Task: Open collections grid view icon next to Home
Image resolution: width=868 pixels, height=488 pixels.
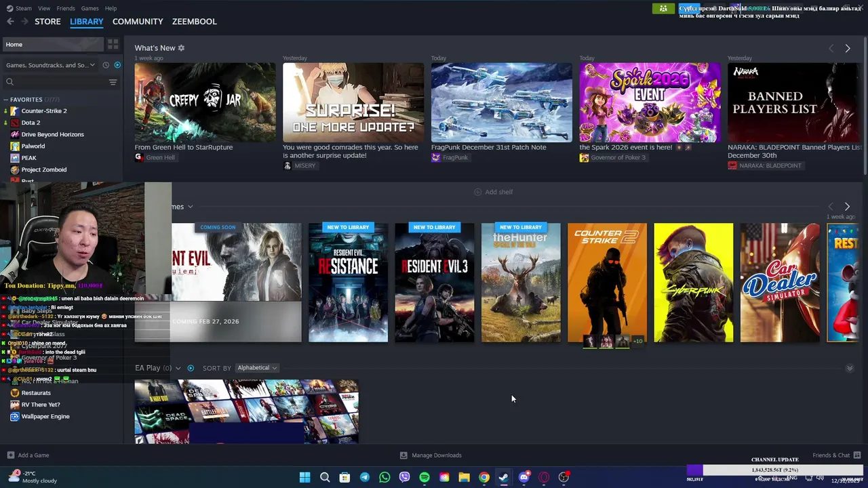Action: pyautogui.click(x=113, y=44)
